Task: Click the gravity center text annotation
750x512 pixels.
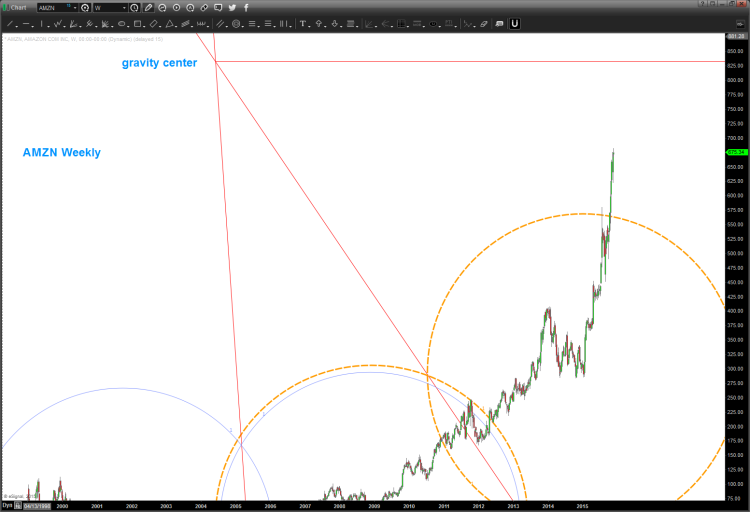Action: click(x=159, y=63)
